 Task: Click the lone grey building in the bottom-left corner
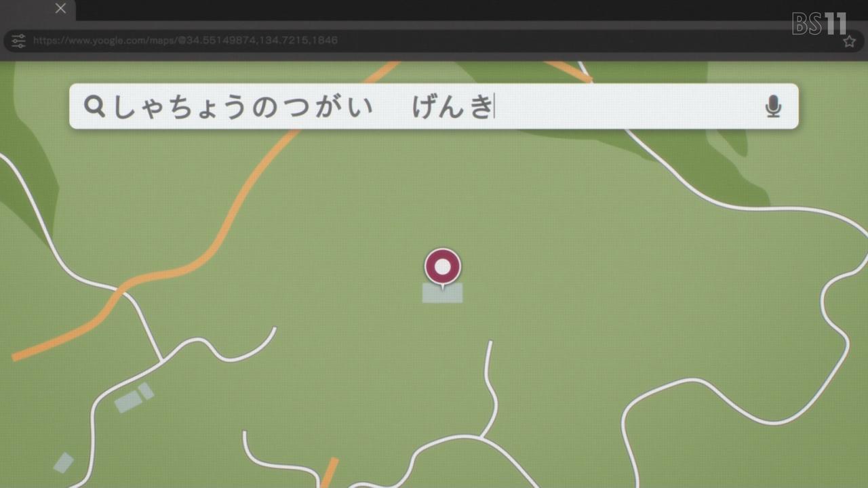[x=63, y=463]
